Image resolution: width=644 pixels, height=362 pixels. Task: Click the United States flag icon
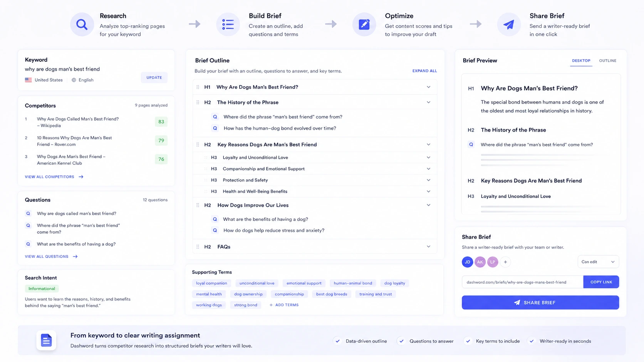click(x=29, y=80)
